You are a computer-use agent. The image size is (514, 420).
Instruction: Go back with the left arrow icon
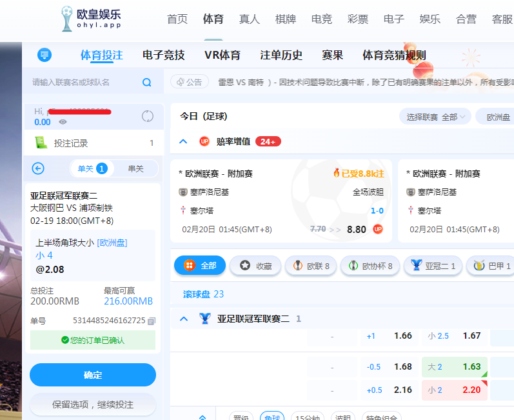point(38,168)
